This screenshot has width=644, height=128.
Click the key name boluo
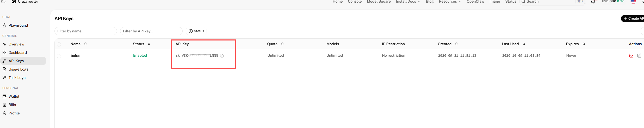pos(76,56)
